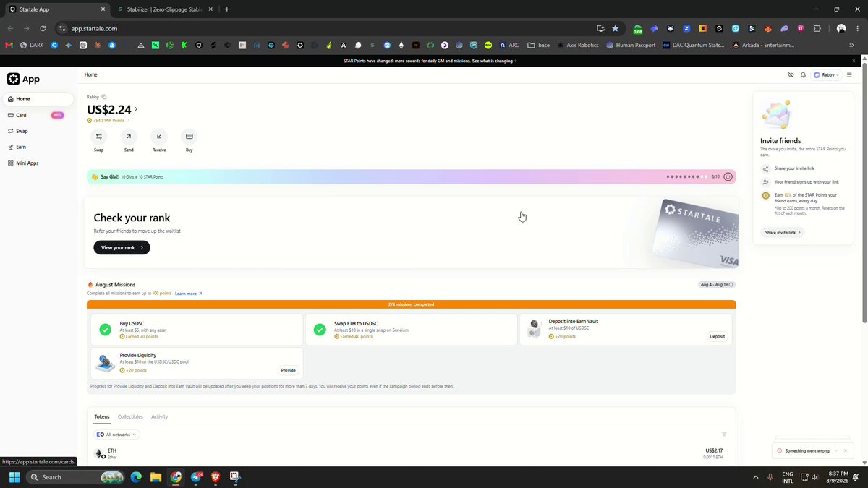The height and width of the screenshot is (488, 868).
Task: Click the View your rank button
Action: [122, 247]
